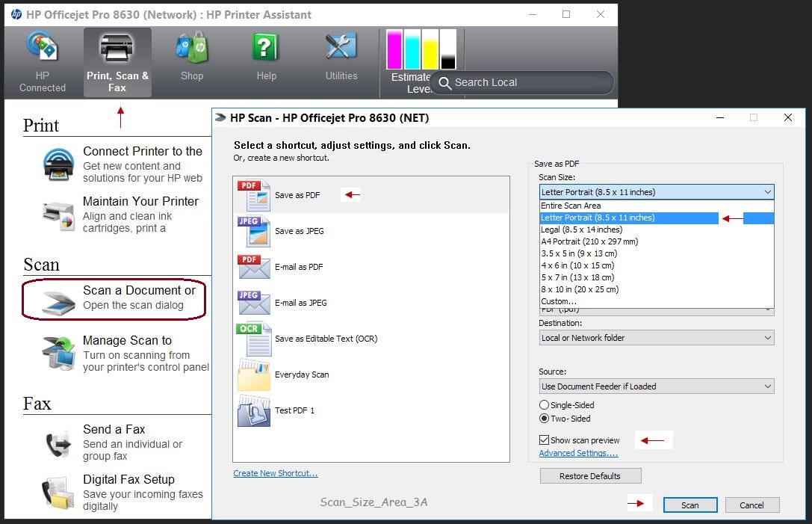
Task: Select the Print, Scan & Fax tab
Action: 117,62
